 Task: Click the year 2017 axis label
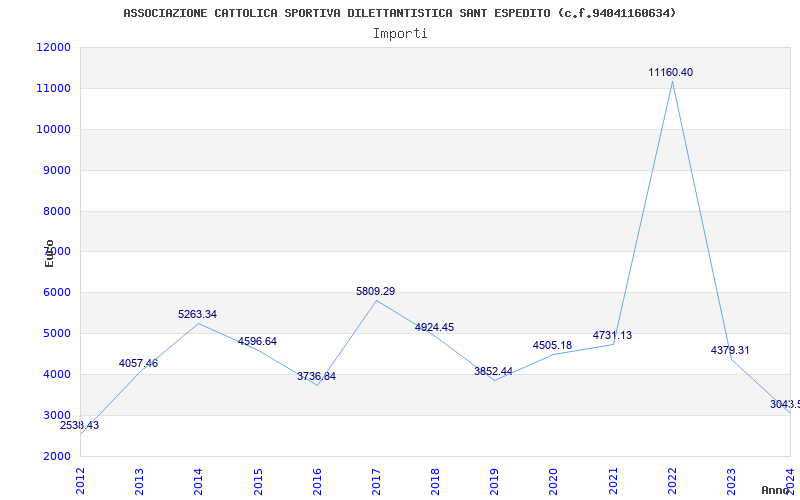click(x=376, y=481)
